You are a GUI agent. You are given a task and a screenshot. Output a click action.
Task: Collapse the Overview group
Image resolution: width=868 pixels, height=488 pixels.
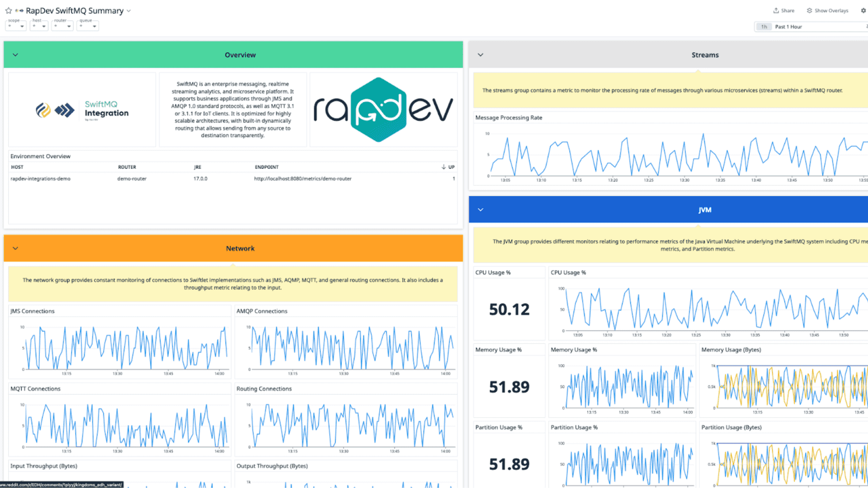[15, 55]
